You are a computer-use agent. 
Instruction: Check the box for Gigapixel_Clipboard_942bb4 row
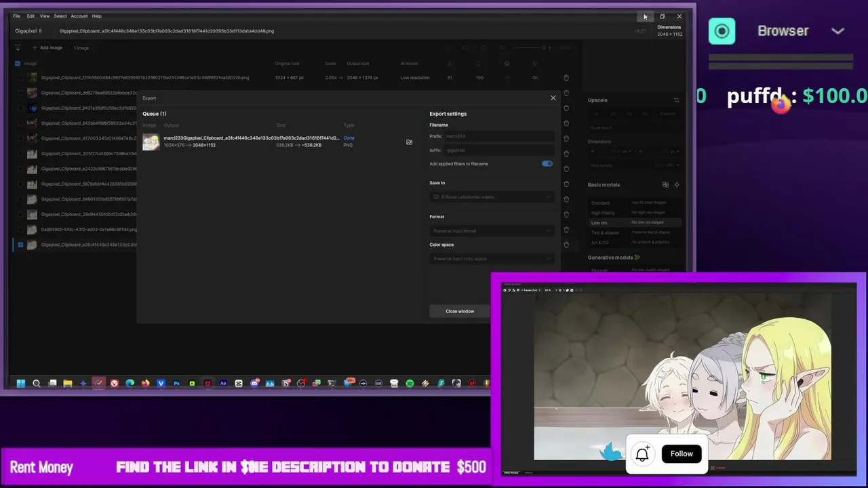20,123
